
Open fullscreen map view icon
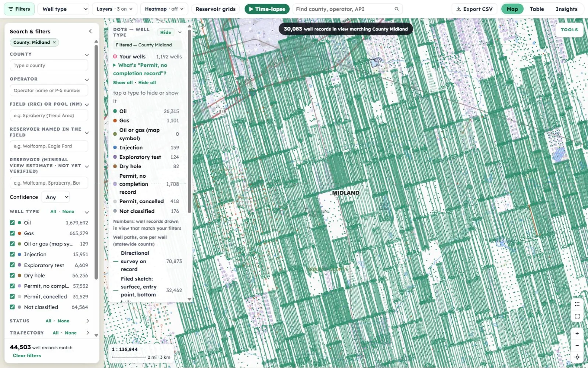(577, 316)
